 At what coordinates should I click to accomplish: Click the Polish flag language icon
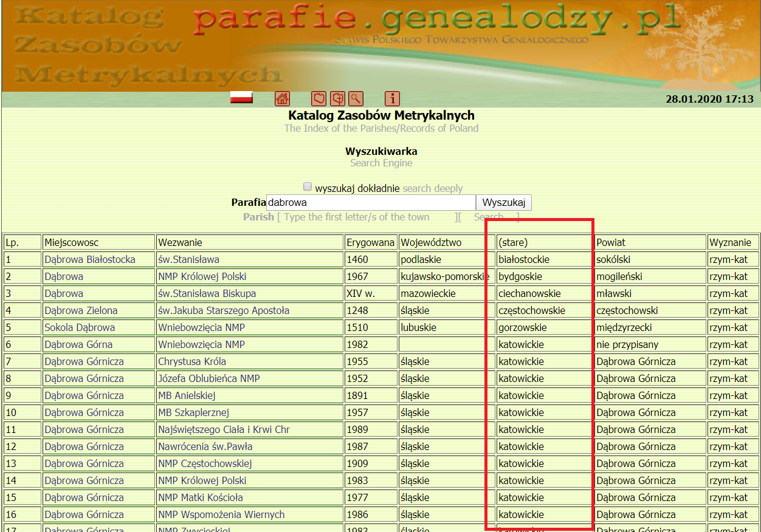[241, 97]
